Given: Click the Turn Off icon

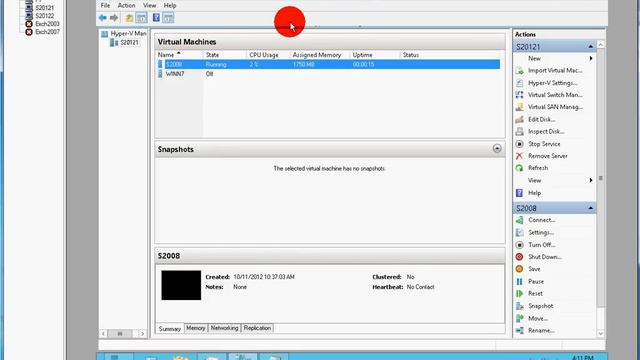Looking at the screenshot, I should coord(519,245).
